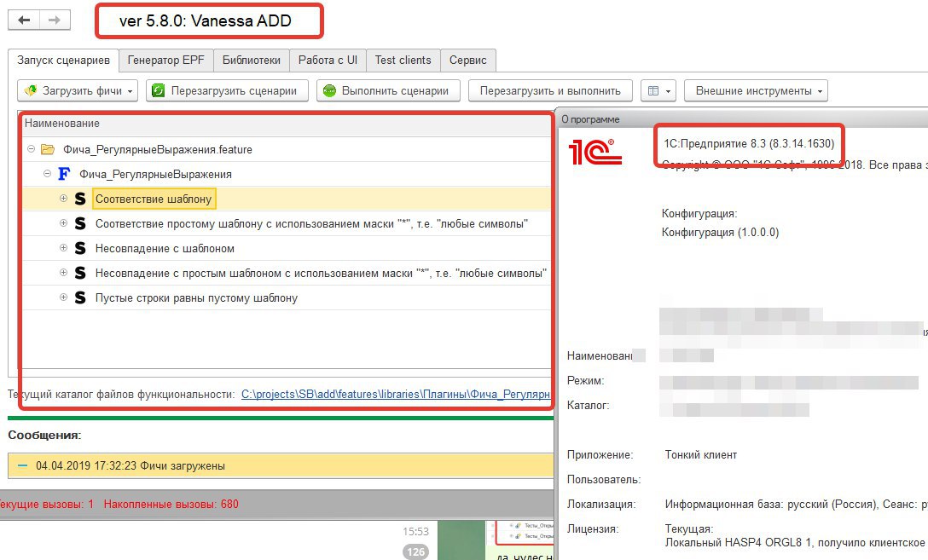This screenshot has height=560, width=928.
Task: Select Несовпадение с простым шаблоном row
Action: [287, 274]
